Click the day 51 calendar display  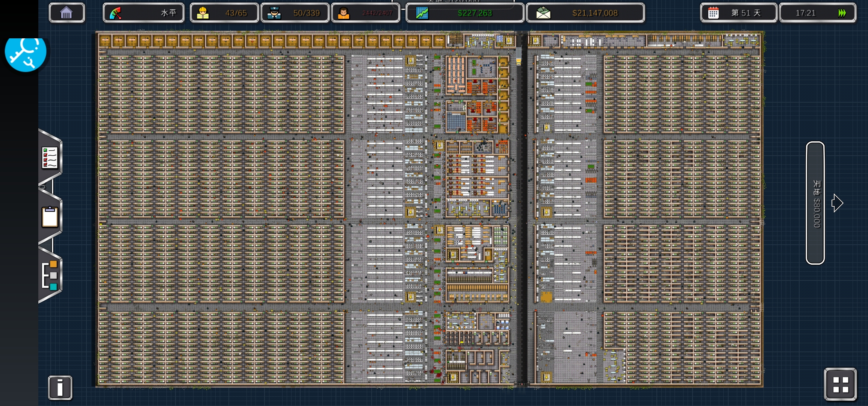tap(738, 13)
